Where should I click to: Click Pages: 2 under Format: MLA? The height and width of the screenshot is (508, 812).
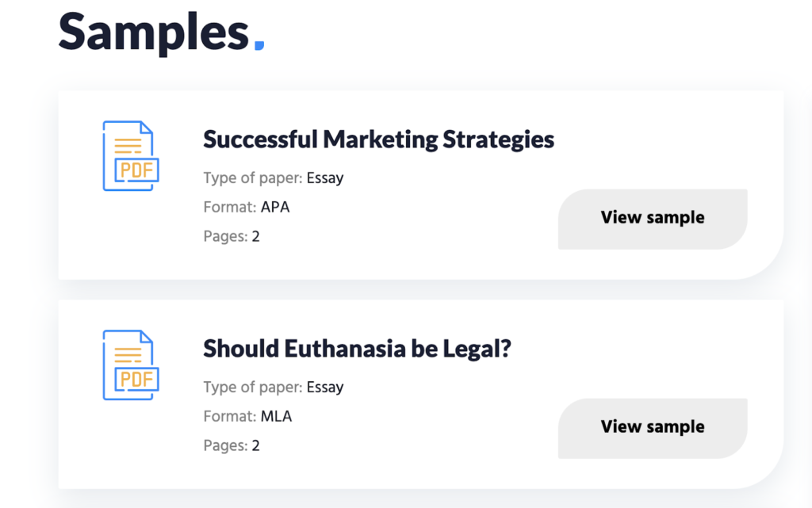tap(232, 445)
